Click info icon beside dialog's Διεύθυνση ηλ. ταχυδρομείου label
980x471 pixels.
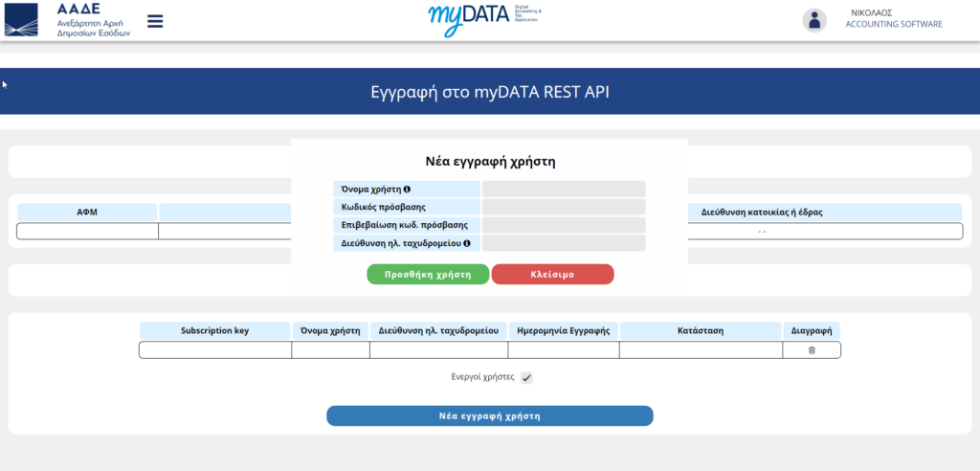click(x=467, y=244)
